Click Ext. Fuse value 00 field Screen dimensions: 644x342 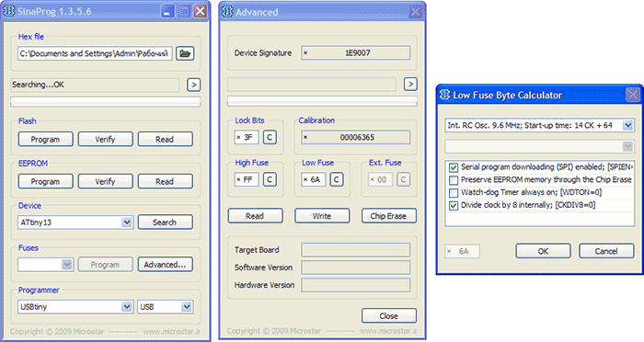380,179
